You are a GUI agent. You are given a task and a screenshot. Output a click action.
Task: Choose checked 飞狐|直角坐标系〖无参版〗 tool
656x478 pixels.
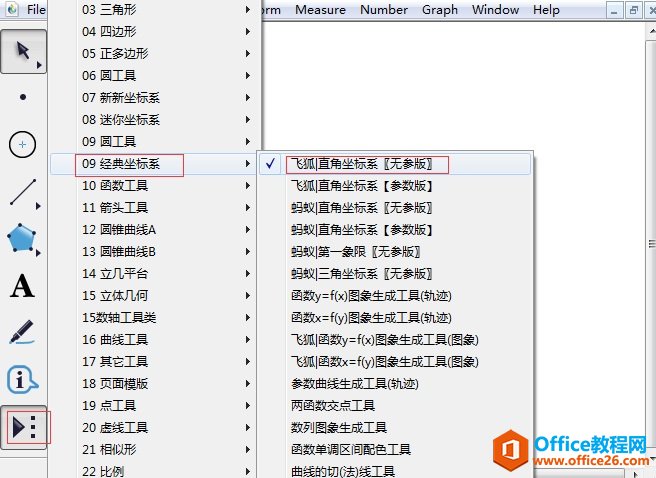(x=395, y=164)
